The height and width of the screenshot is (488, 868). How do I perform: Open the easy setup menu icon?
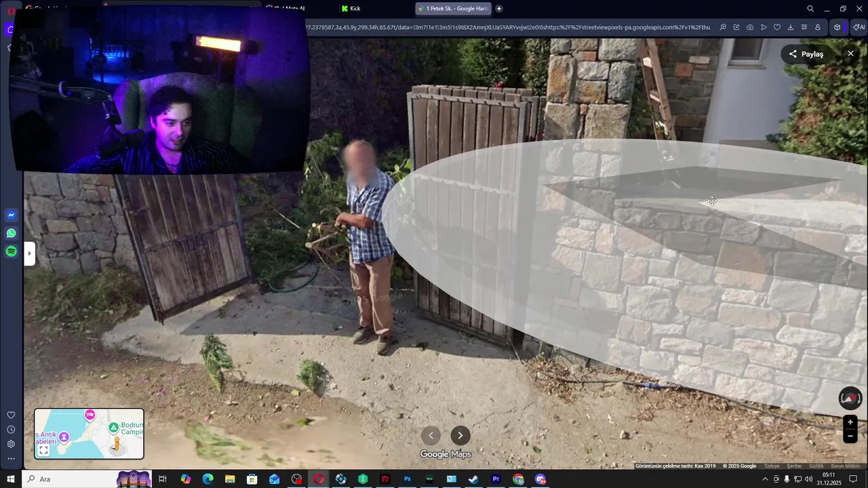click(x=804, y=27)
